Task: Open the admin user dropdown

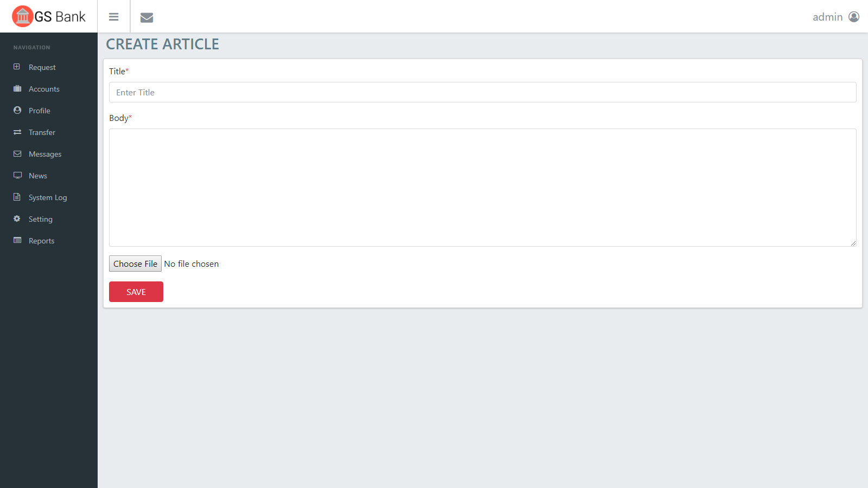Action: tap(827, 17)
